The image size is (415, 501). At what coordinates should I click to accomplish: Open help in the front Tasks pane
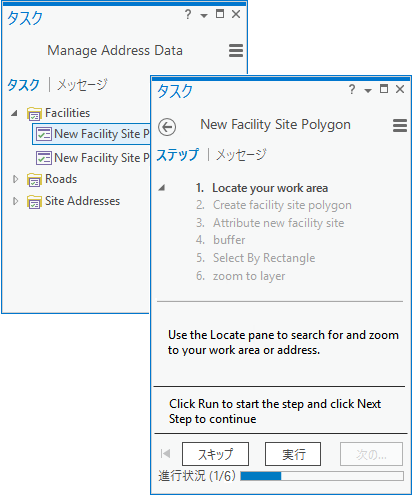pyautogui.click(x=352, y=89)
